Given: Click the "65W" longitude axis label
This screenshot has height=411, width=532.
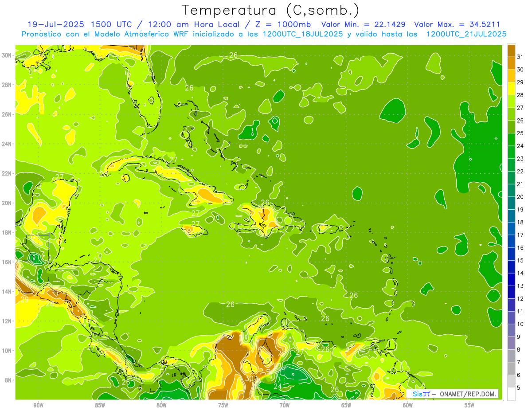Looking at the screenshot, I should [x=346, y=405].
